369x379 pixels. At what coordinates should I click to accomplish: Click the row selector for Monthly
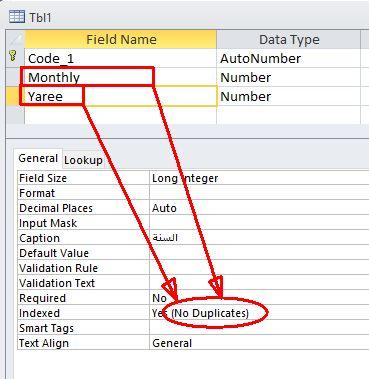point(15,77)
